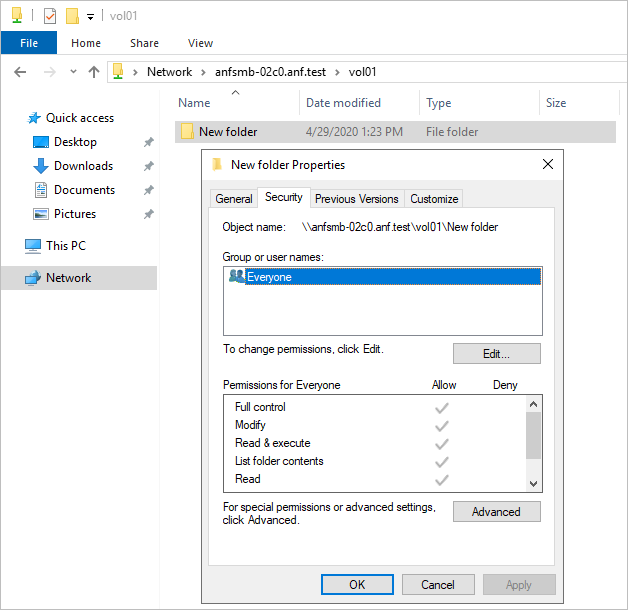
Task: Open Documents in the navigation pane
Action: [85, 190]
